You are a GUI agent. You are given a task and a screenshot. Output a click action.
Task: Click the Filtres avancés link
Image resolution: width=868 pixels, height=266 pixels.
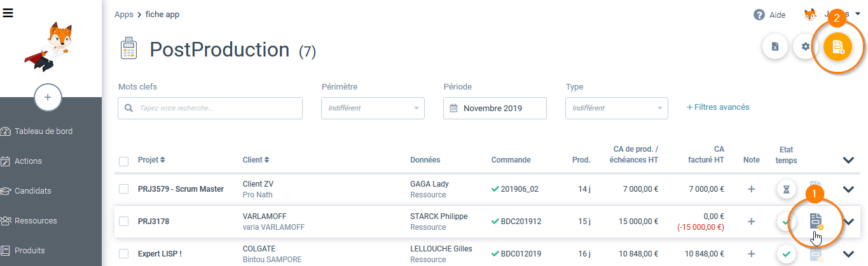[718, 107]
